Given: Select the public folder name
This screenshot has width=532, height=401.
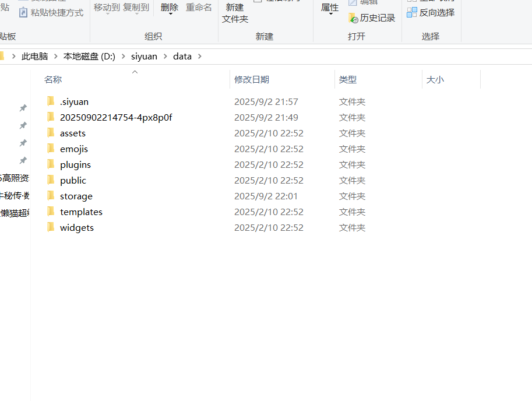Looking at the screenshot, I should point(73,181).
